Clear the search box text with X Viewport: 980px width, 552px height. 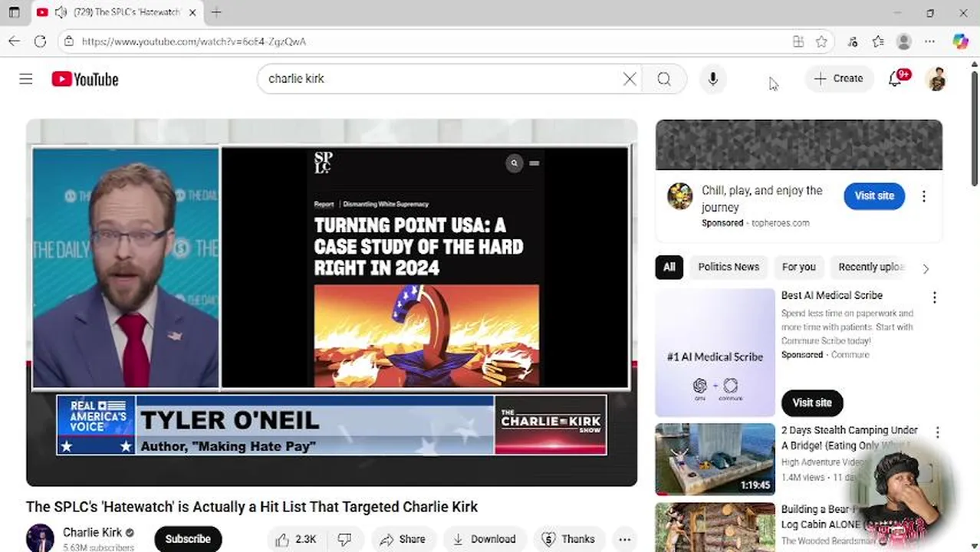[x=630, y=79]
